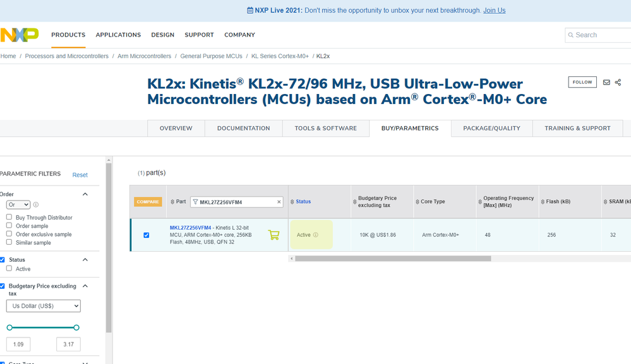Image resolution: width=631 pixels, height=364 pixels.
Task: Toggle MKL27Z256VFM4 row checkbox
Action: [147, 235]
